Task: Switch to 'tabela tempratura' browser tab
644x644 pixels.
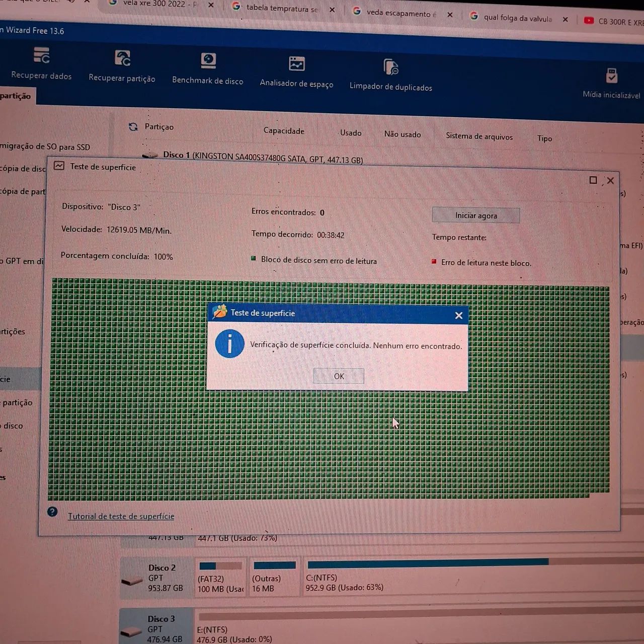Action: click(282, 8)
